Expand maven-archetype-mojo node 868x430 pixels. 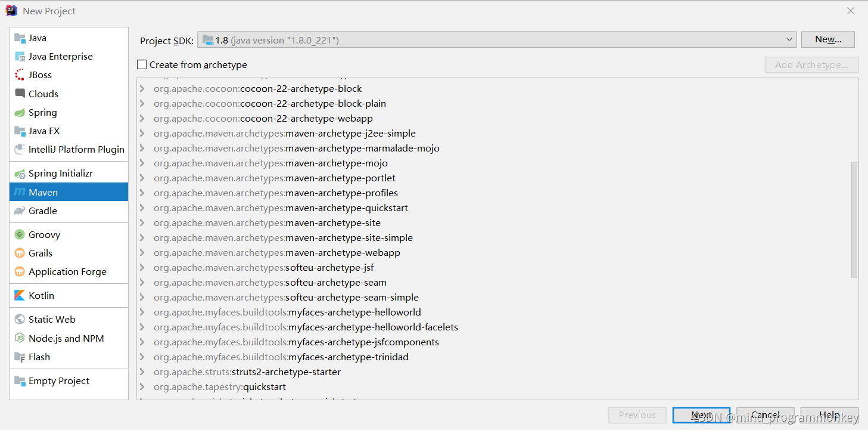(142, 163)
